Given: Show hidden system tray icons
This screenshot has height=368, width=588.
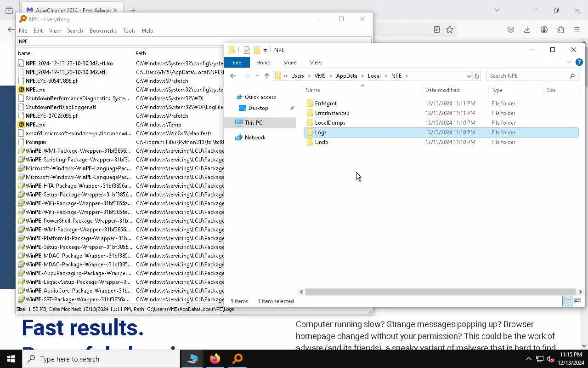Looking at the screenshot, I should click(528, 359).
